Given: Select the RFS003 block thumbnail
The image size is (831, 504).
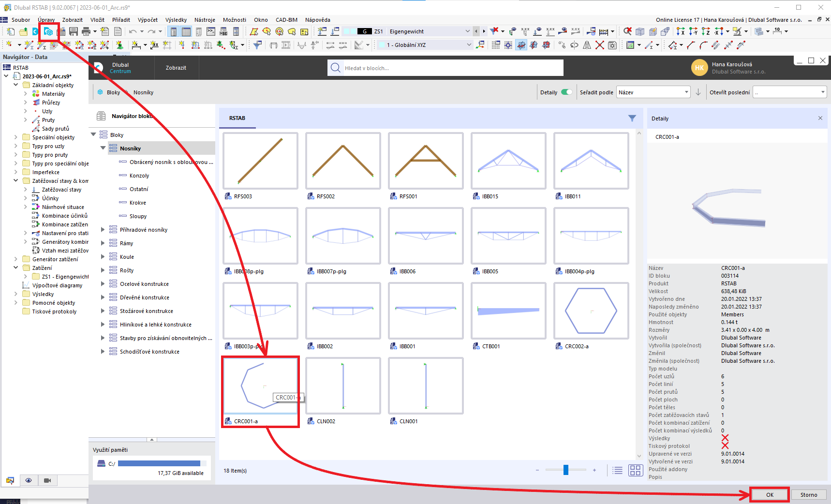Looking at the screenshot, I should coord(260,161).
